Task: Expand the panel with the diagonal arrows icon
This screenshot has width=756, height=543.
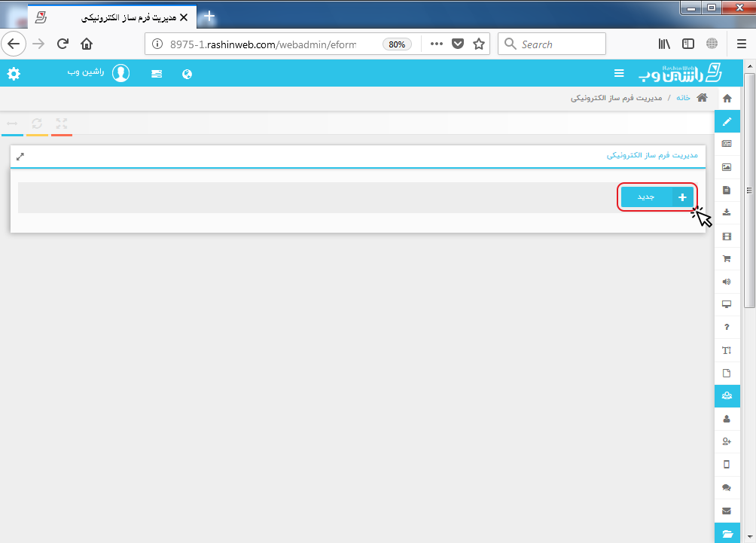Action: 20,156
